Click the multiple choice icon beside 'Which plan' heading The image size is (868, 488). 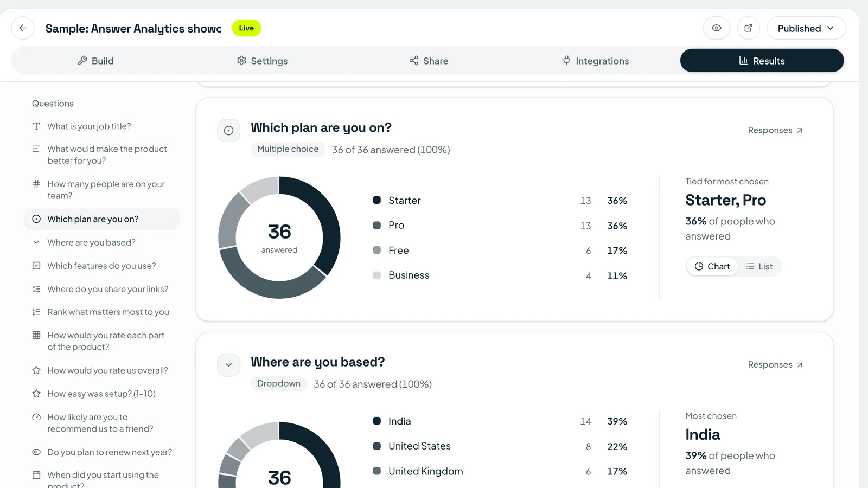[x=228, y=131]
